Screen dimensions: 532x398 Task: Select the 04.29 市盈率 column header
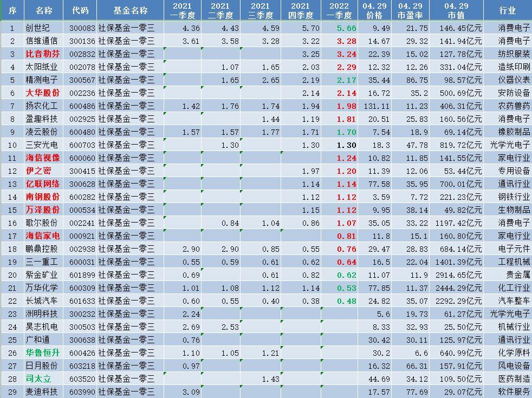pos(410,10)
